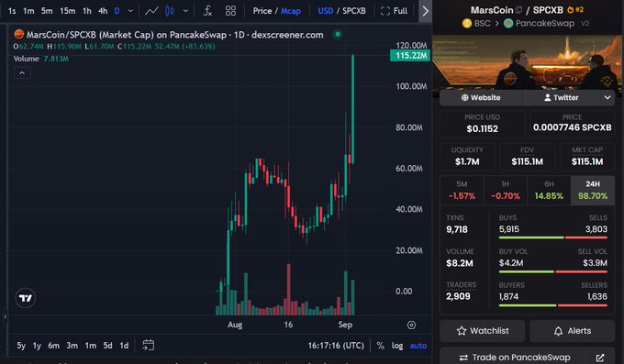The width and height of the screenshot is (624, 364).
Task: Set chart range to 3m
Action: 72,346
